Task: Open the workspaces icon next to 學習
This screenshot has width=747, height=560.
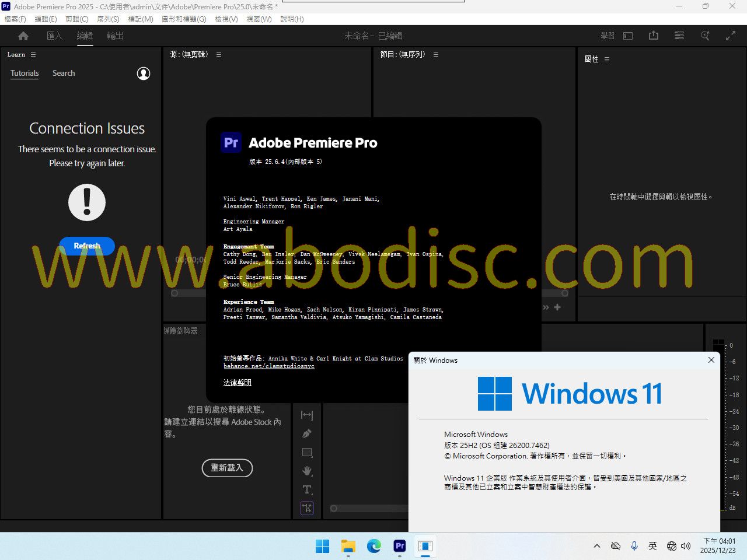Action: point(628,36)
